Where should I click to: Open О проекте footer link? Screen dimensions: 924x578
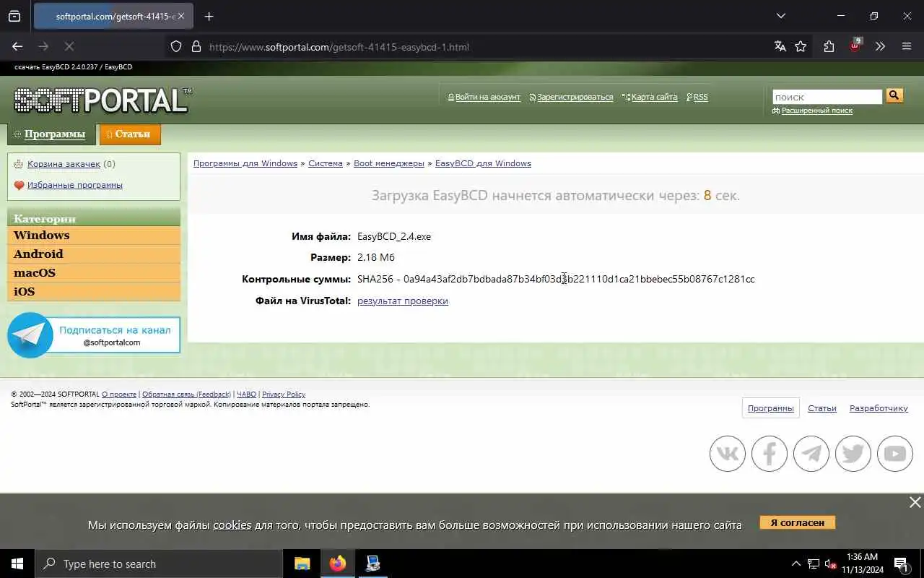119,394
